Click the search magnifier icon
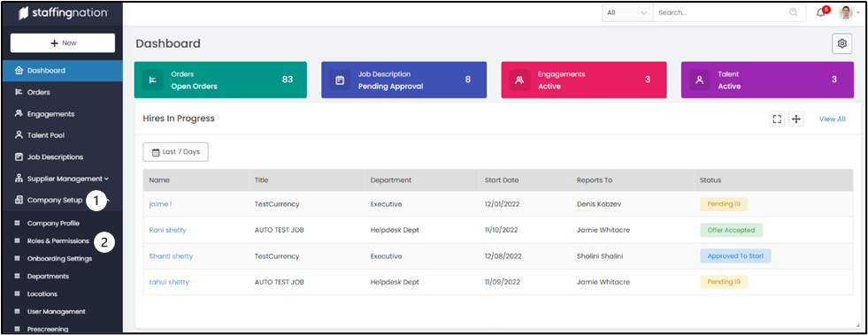868x335 pixels. (x=794, y=12)
